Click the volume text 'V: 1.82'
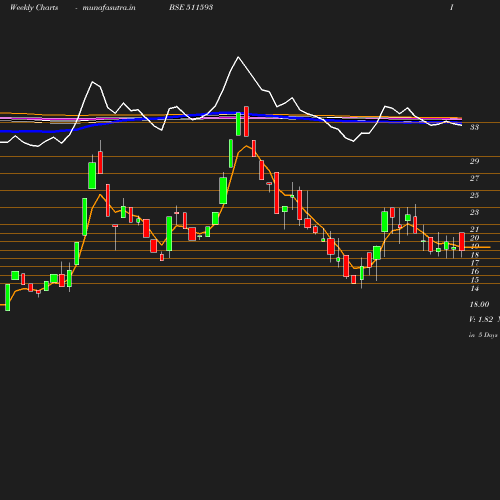This screenshot has width=500, height=500. (x=481, y=319)
